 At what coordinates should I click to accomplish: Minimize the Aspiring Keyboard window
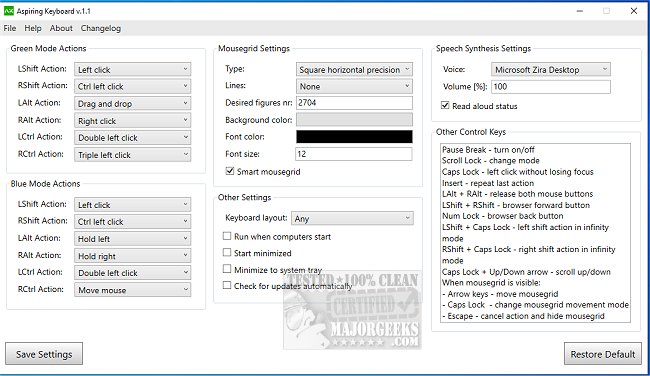580,11
